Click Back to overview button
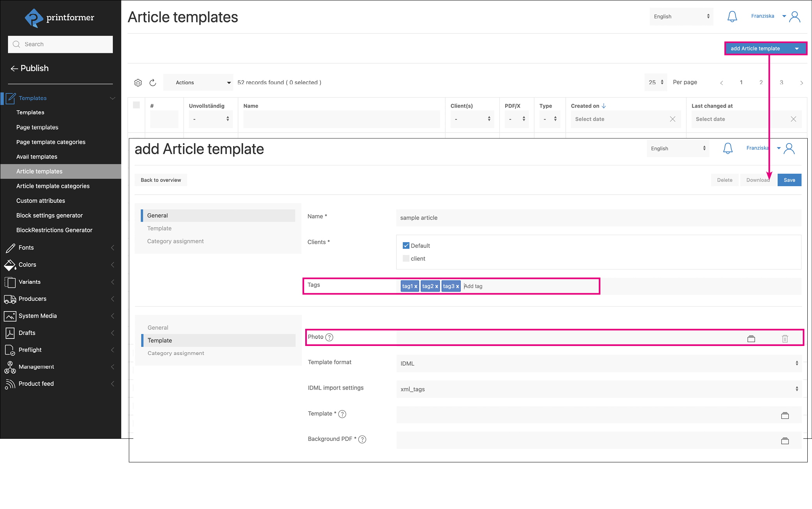 coord(161,180)
